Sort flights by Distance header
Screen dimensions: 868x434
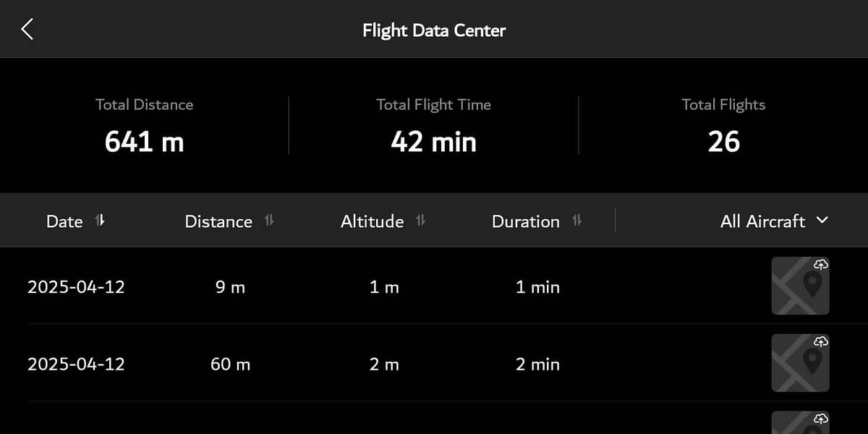[x=218, y=221]
